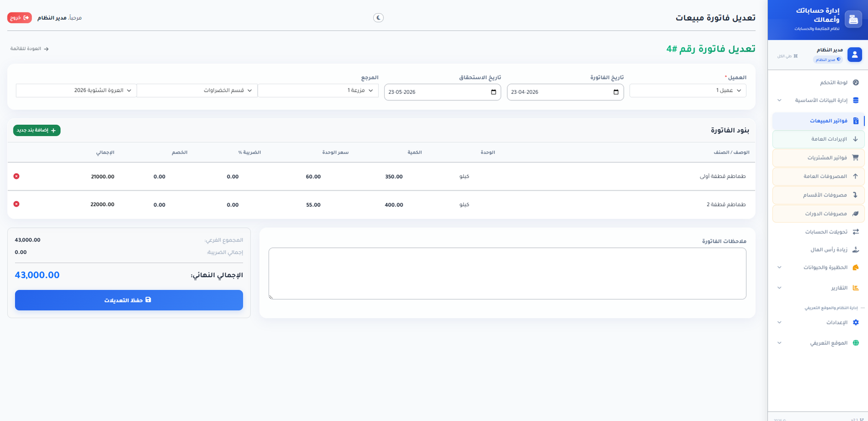The image size is (868, 421).
Task: Click the capital increase hand icon
Action: click(x=856, y=250)
